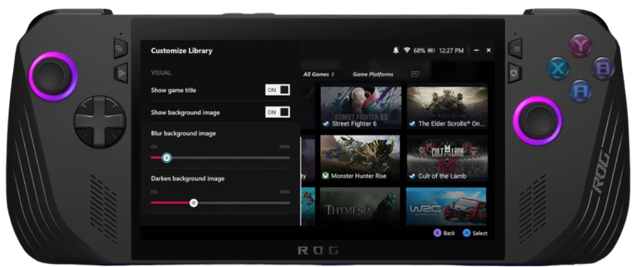Open the notification bell icon
This screenshot has width=644, height=267.
pyautogui.click(x=396, y=50)
